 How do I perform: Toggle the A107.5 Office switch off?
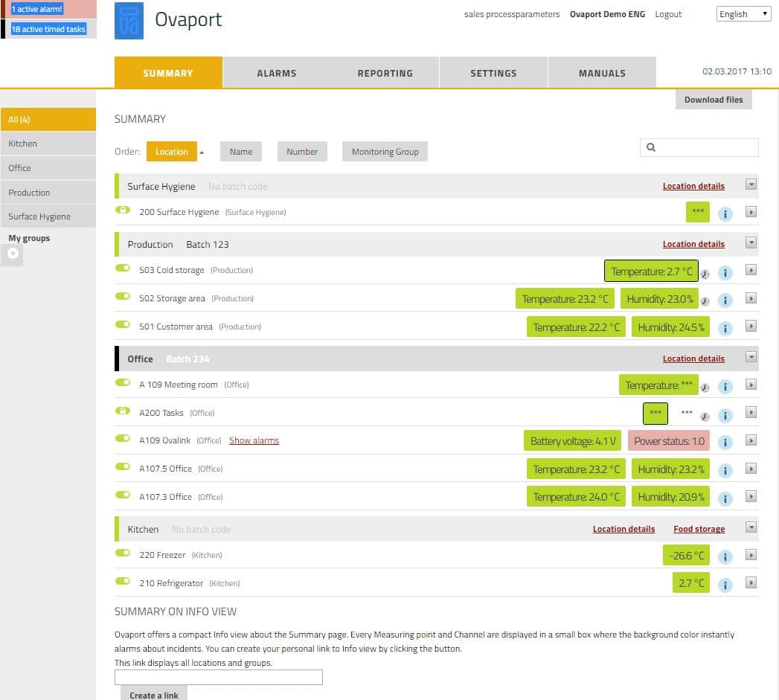[x=122, y=466]
